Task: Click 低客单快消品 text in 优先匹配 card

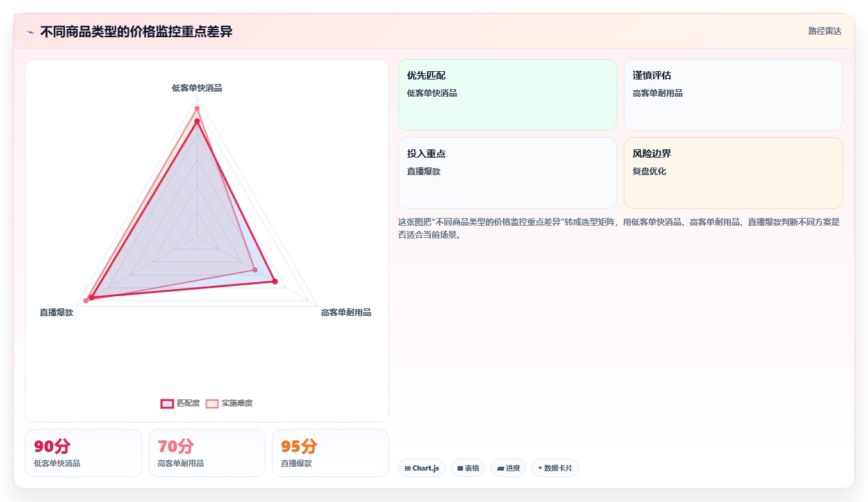Action: [432, 93]
